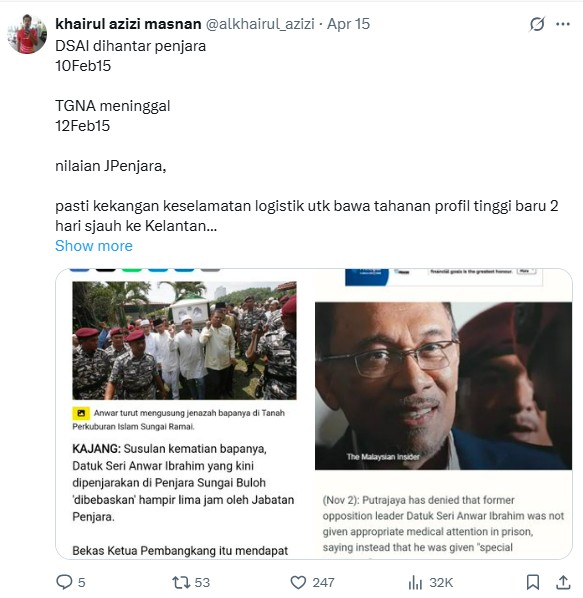Bookmark this post
The image size is (583, 598).
pos(533,582)
